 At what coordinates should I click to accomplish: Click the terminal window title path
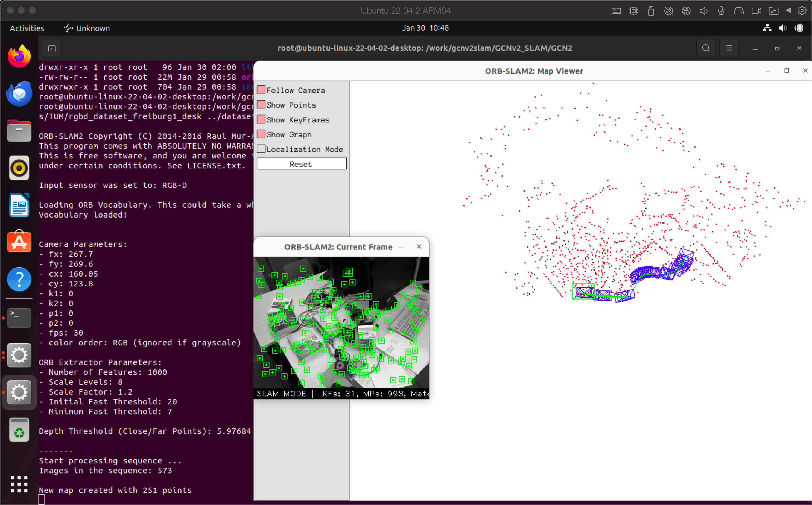click(425, 48)
